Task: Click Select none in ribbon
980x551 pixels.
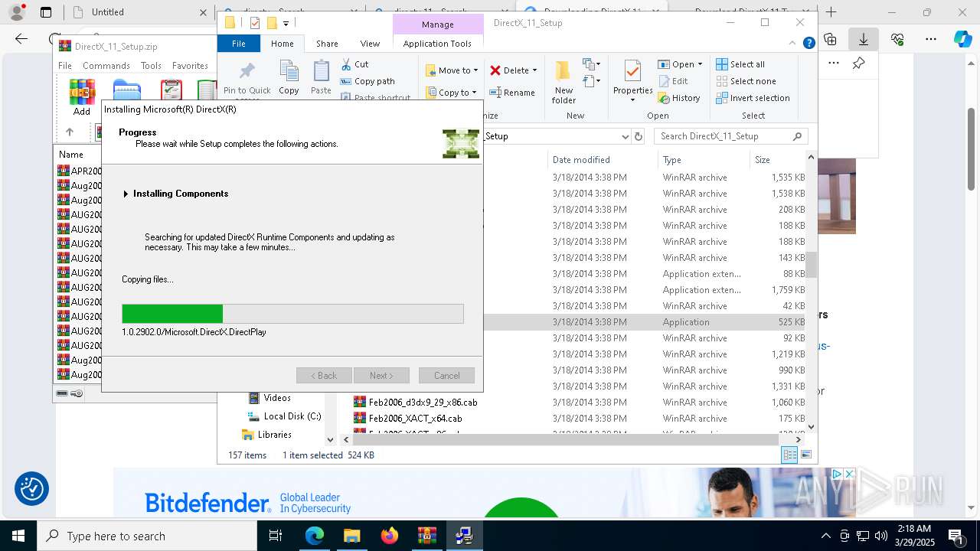Action: pos(746,81)
